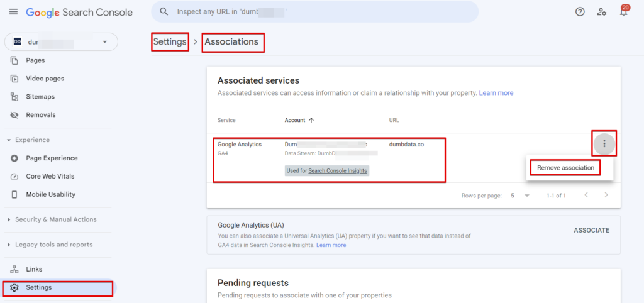Viewport: 644px width, 303px height.
Task: Click the Pending requests heading
Action: (253, 283)
